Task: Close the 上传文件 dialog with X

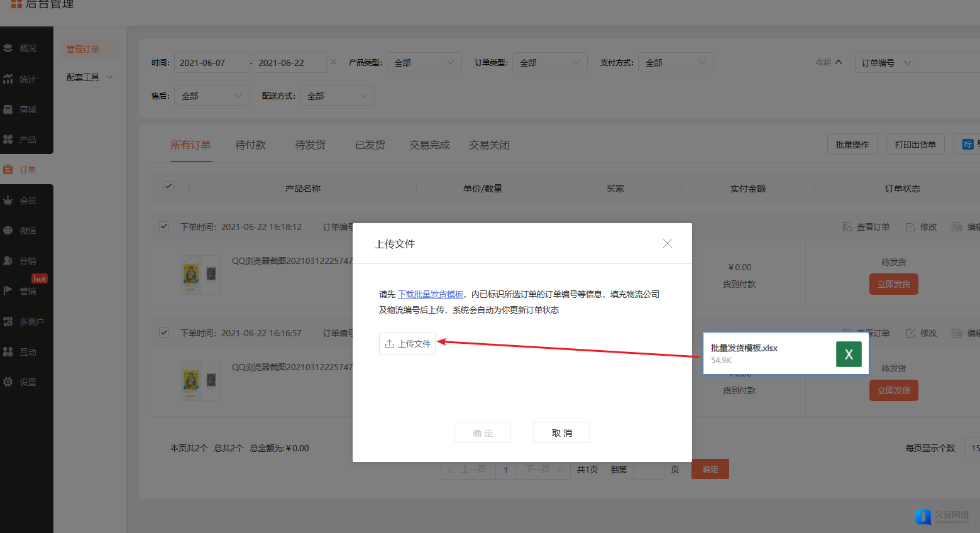Action: (x=668, y=243)
